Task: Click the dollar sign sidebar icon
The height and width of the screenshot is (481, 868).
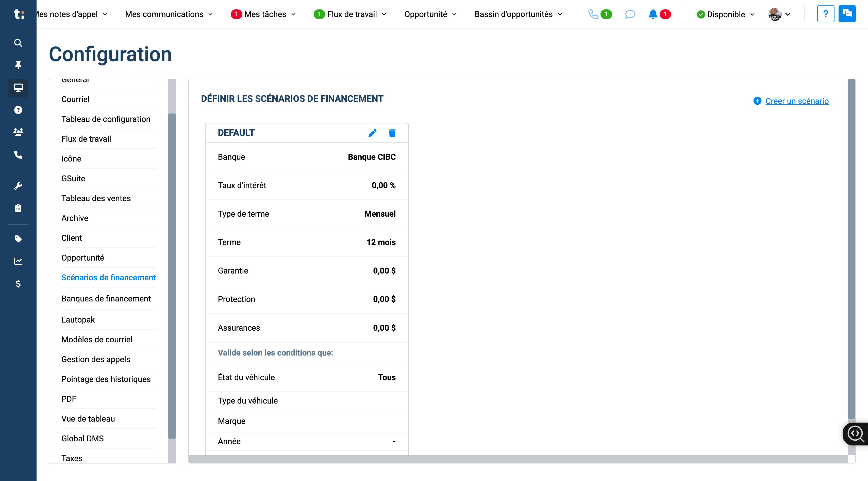Action: 18,283
